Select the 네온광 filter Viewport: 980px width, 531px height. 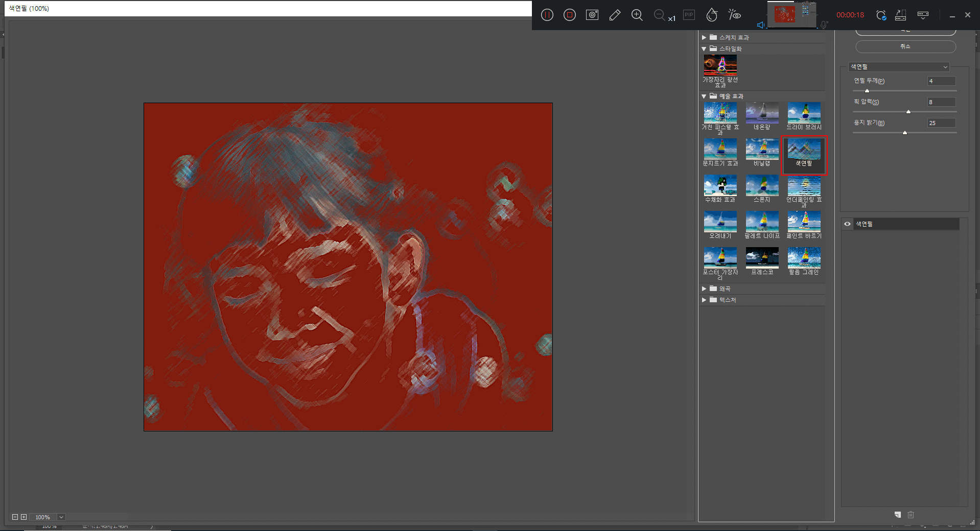tap(762, 112)
